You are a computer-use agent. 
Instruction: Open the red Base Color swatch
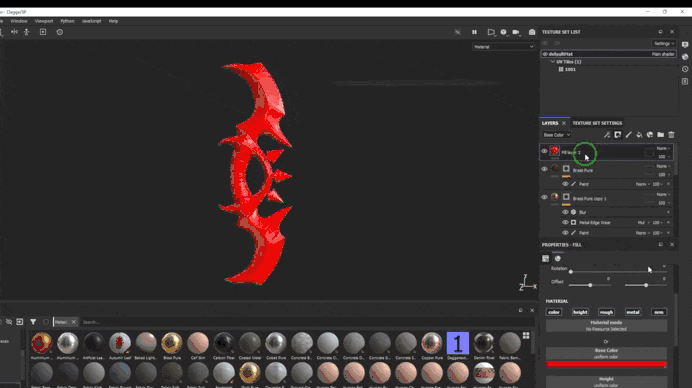606,365
